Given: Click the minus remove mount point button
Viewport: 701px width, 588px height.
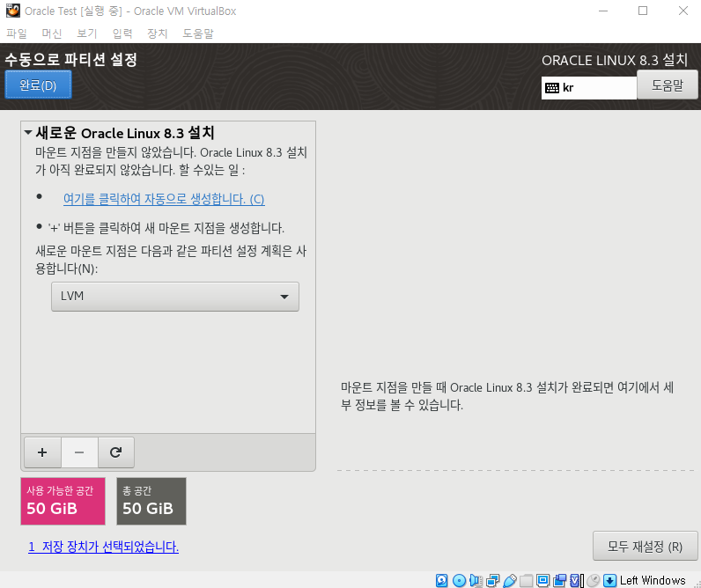Looking at the screenshot, I should click(x=79, y=452).
